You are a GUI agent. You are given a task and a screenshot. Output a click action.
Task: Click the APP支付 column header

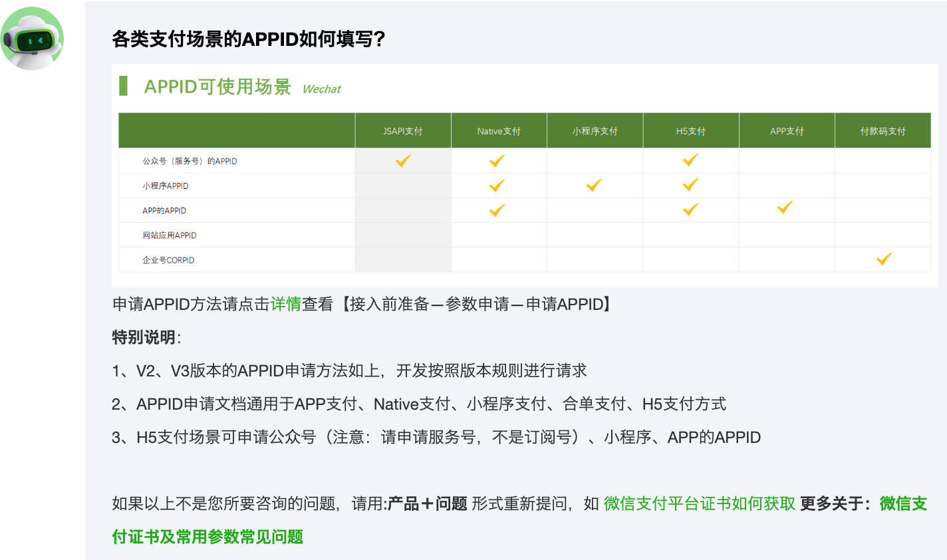click(787, 131)
